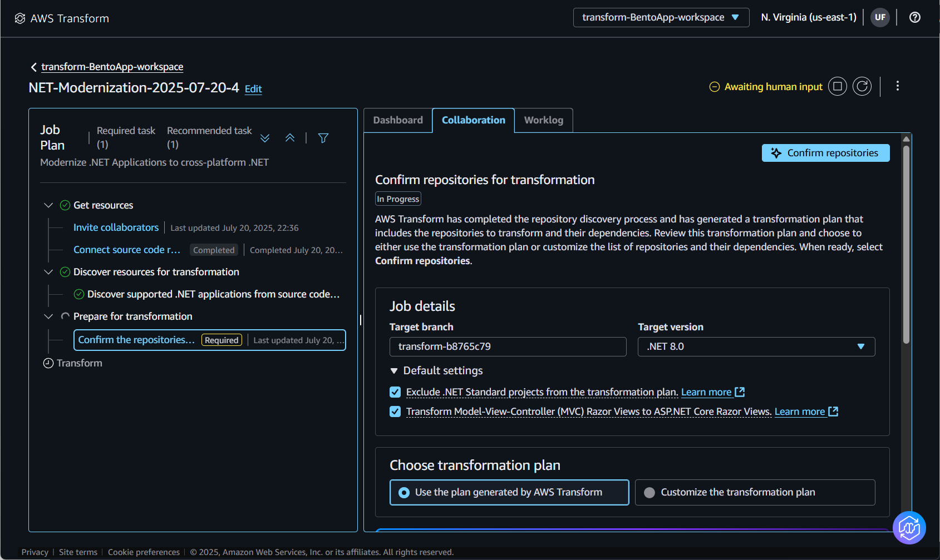This screenshot has width=940, height=560.
Task: Click the Collaboration panel vertical scrollbar
Action: [x=906, y=245]
